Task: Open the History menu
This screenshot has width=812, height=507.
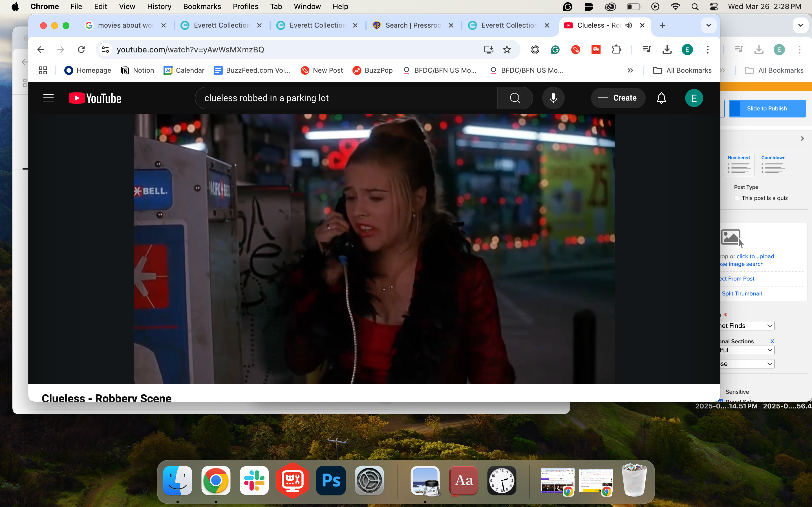Action: (x=159, y=6)
